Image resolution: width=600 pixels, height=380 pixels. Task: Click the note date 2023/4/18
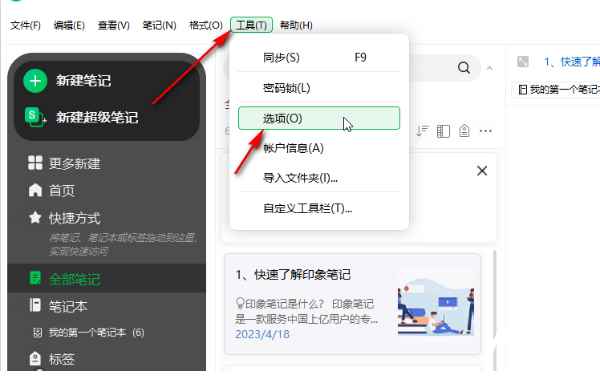pos(262,334)
